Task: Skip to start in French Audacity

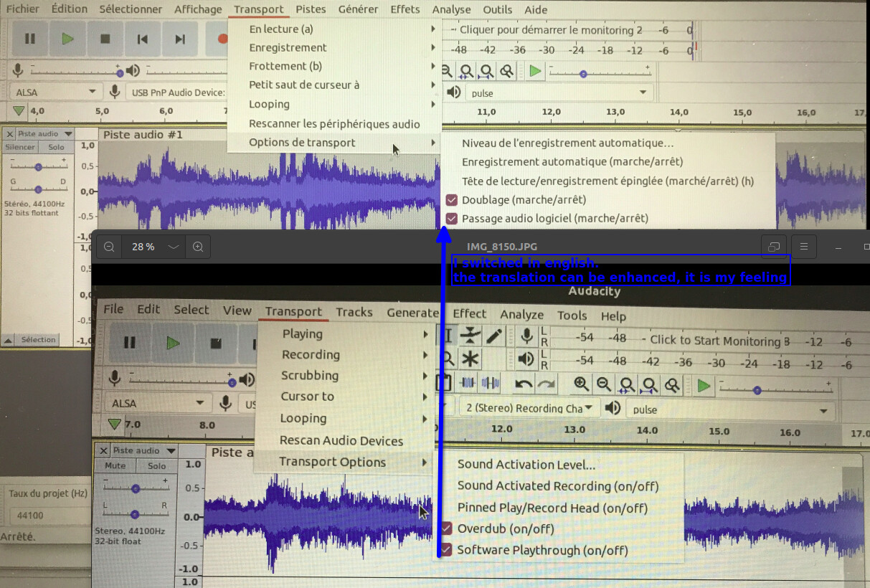Action: 143,39
